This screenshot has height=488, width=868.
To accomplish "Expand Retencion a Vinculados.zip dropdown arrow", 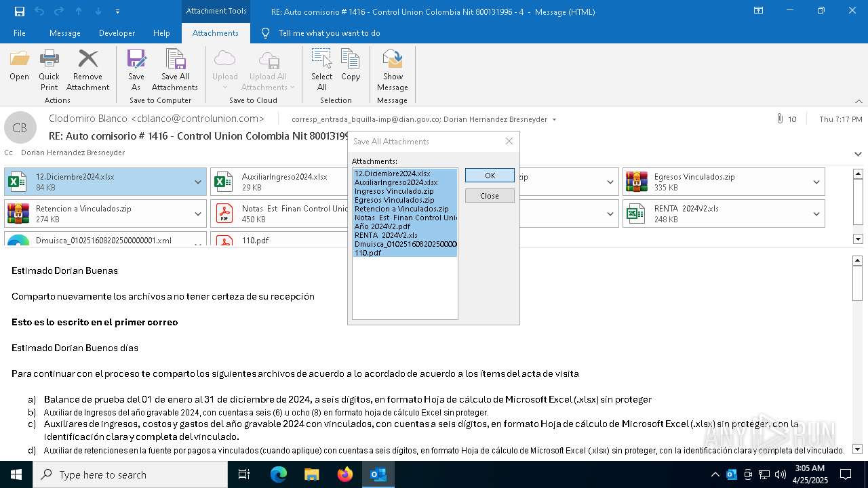I will [x=198, y=213].
